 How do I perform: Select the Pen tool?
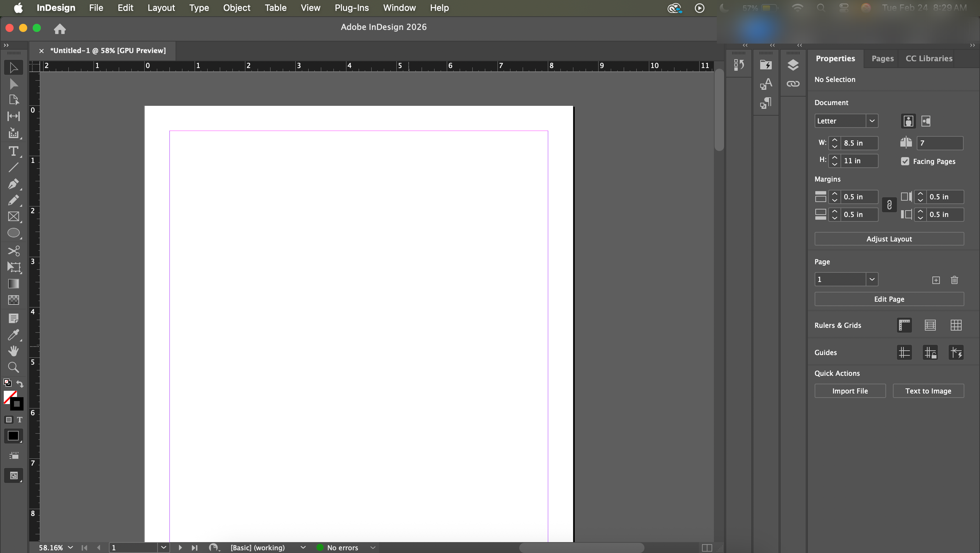[x=13, y=184]
